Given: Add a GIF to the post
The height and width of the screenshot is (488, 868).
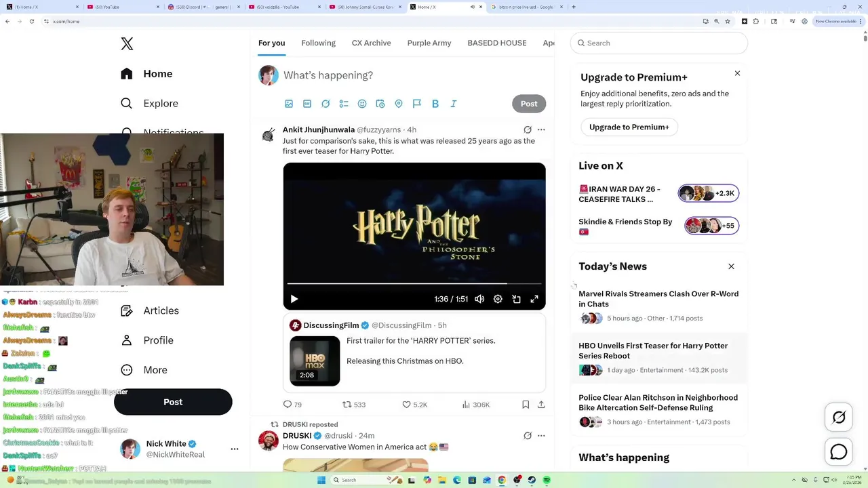Looking at the screenshot, I should (307, 104).
